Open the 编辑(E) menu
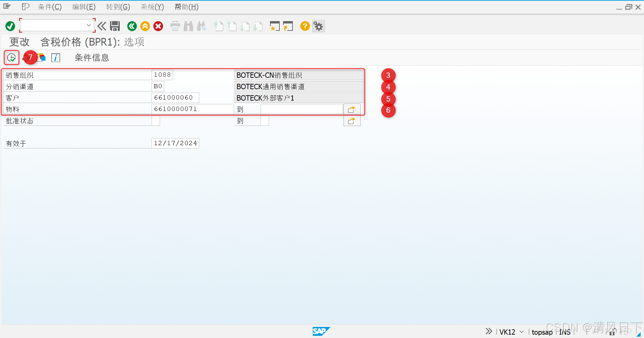Viewport: 644px width, 338px height. pos(84,7)
